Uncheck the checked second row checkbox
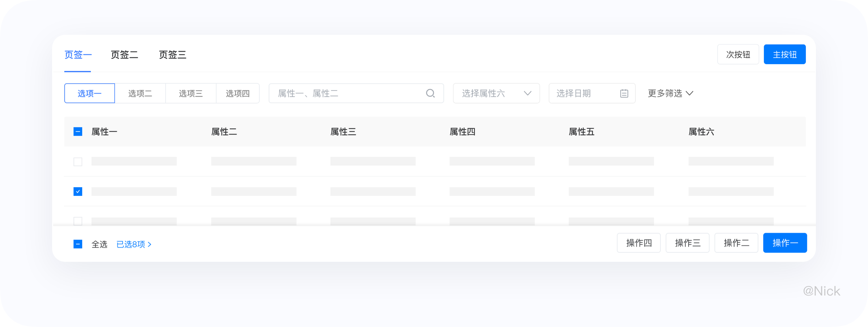Viewport: 868px width, 327px height. point(78,191)
